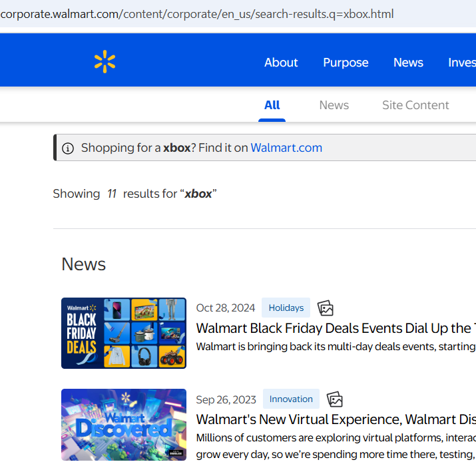Open the Purpose navigation item
Screen dimensions: 476x466
click(x=346, y=63)
